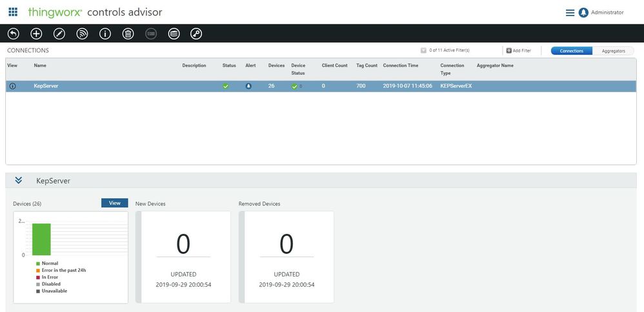644x312 pixels.
Task: Sort by the Name column header
Action: click(40, 65)
